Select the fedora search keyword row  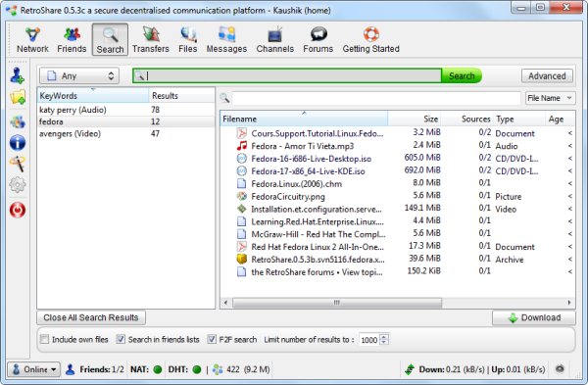pos(126,121)
